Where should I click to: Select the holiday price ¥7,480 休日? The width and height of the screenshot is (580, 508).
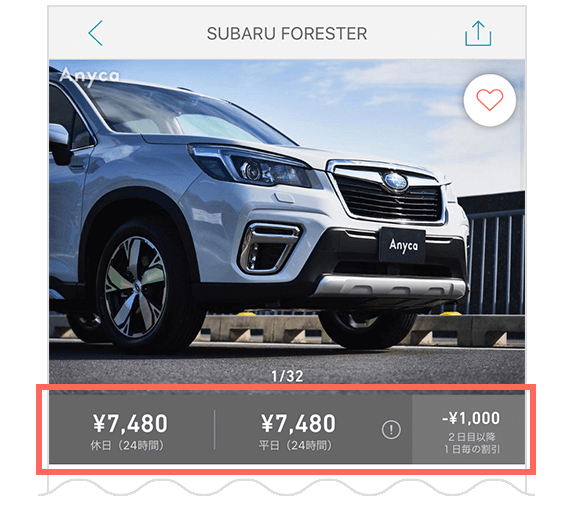point(130,431)
